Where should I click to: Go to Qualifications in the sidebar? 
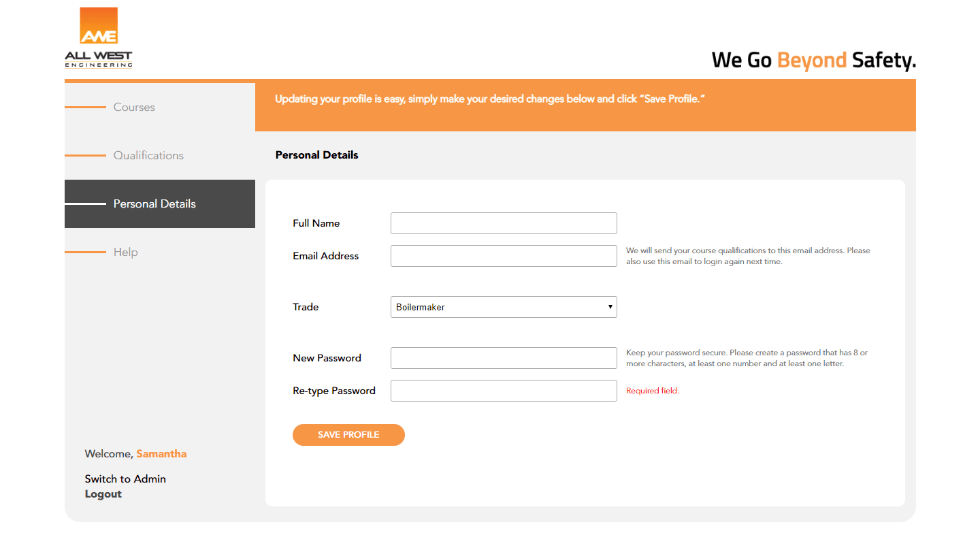148,156
